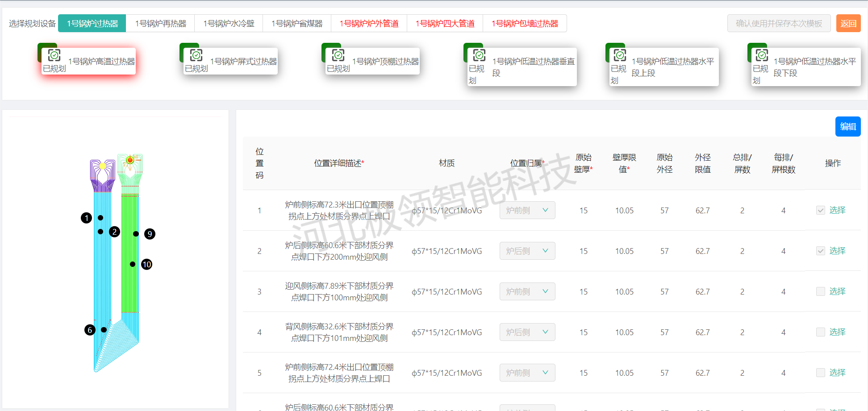Click marker 6 at the diagram bottom
The height and width of the screenshot is (411, 868).
[x=90, y=330]
